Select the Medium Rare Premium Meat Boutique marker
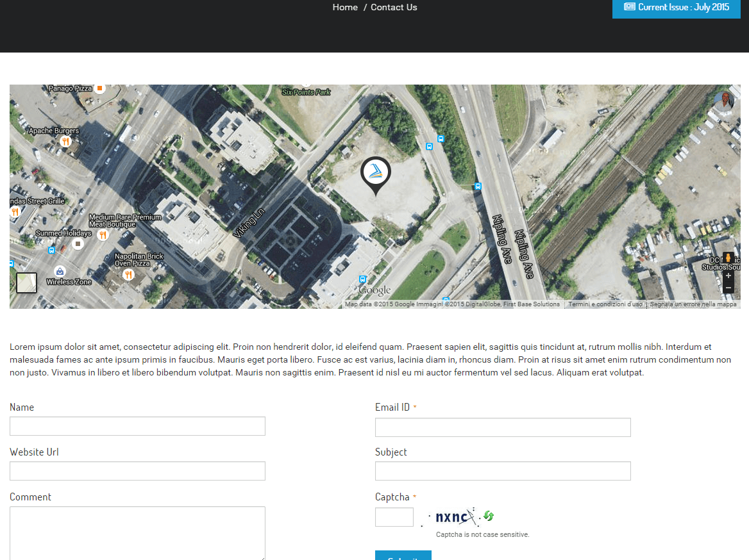This screenshot has width=749, height=560. 103,235
